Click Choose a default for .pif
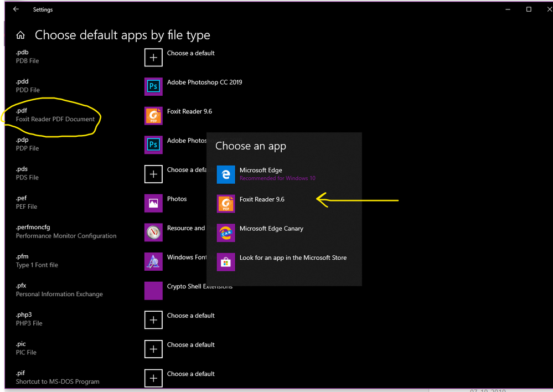The height and width of the screenshot is (392, 553). (191, 374)
